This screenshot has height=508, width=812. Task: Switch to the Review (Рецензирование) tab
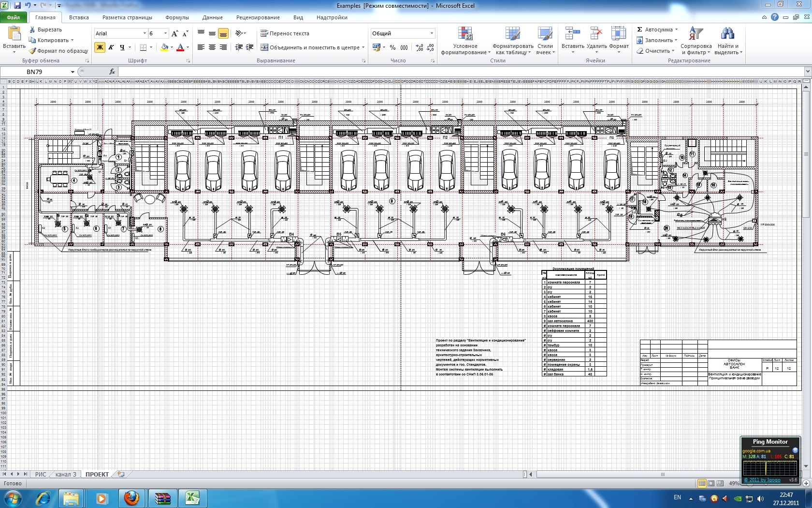pos(258,17)
